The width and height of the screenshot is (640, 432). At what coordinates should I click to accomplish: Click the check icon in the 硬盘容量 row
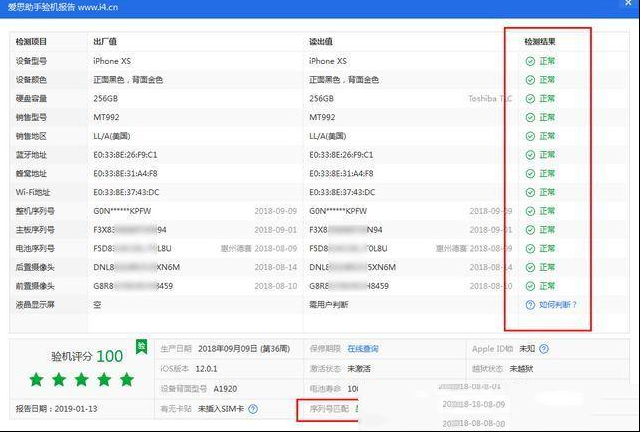530,99
